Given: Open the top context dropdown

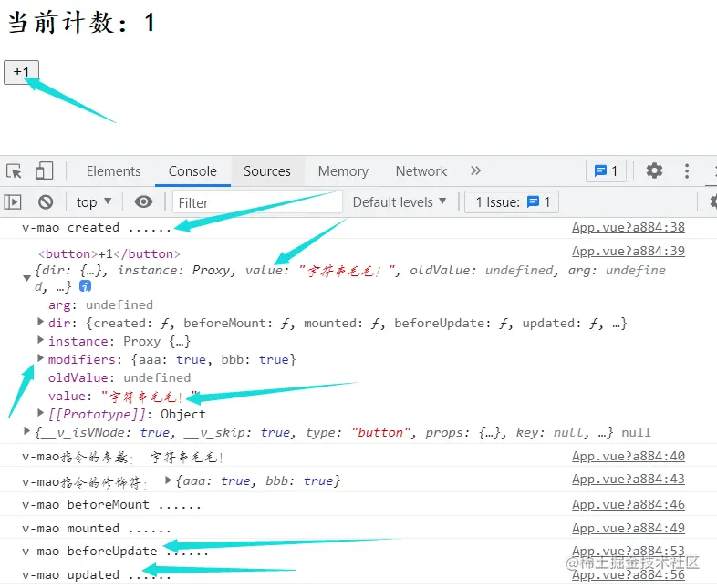Looking at the screenshot, I should coord(94,202).
